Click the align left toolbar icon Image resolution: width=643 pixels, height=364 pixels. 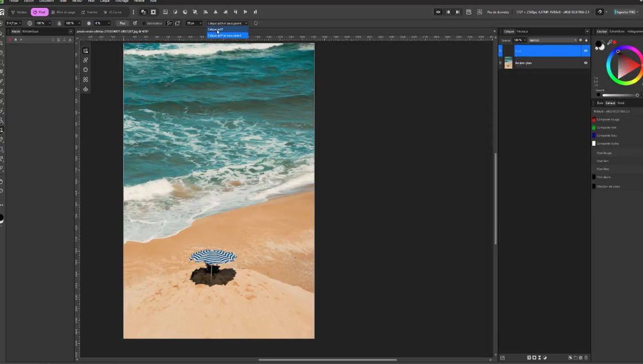[206, 12]
